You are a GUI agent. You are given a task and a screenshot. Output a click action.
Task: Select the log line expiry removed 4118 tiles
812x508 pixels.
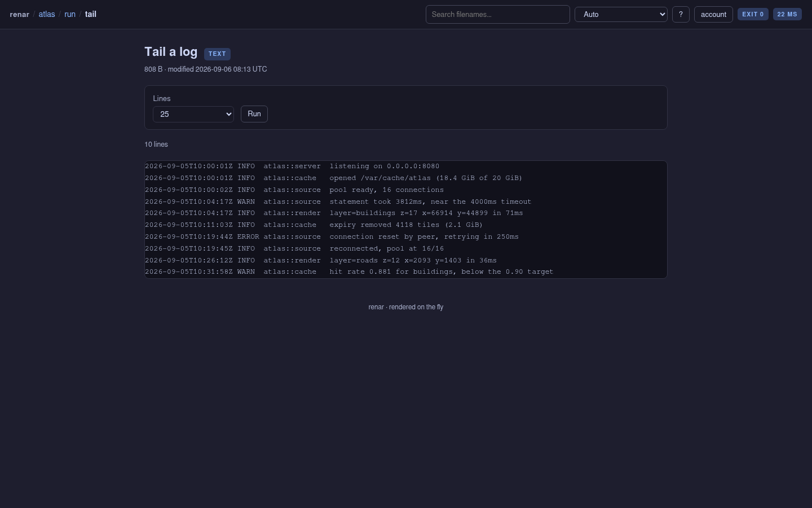pos(314,225)
